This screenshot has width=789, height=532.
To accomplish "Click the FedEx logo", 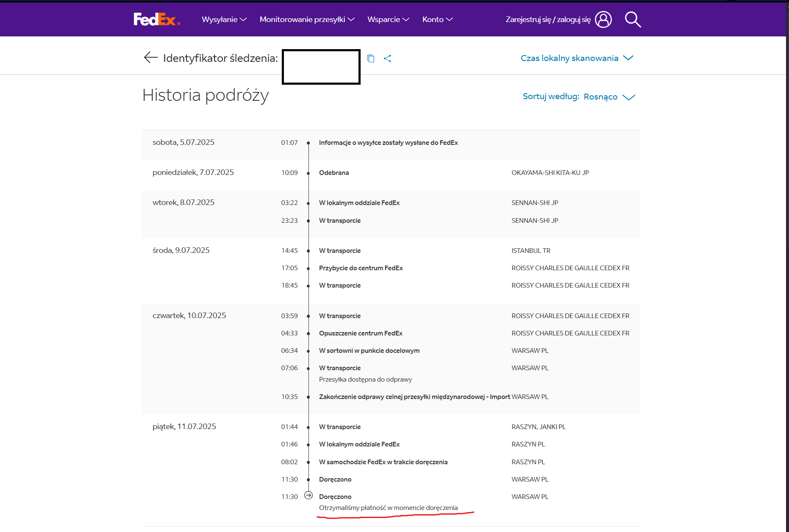I will pos(157,19).
